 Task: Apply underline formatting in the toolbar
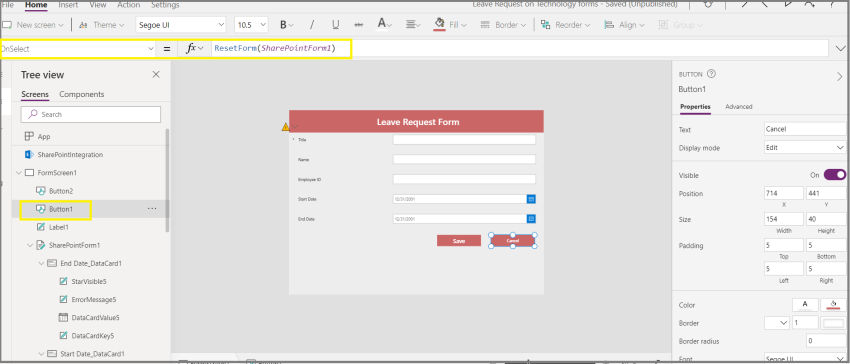(x=336, y=24)
